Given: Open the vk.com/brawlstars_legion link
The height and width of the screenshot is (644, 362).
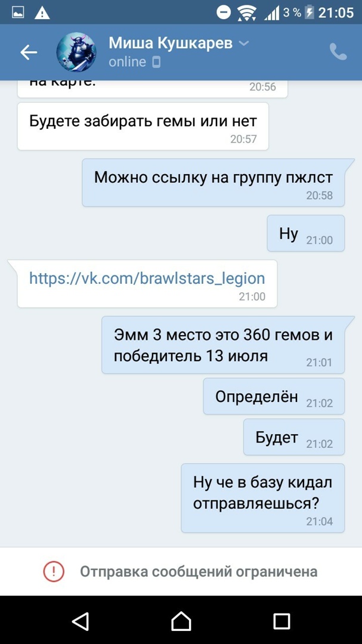Looking at the screenshot, I should pos(147,278).
